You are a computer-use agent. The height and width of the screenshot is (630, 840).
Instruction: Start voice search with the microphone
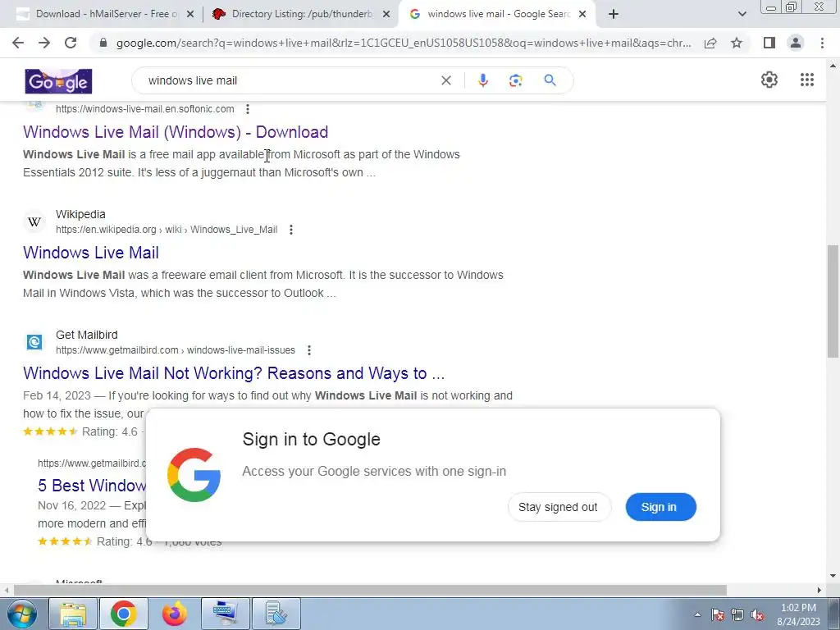pyautogui.click(x=482, y=80)
